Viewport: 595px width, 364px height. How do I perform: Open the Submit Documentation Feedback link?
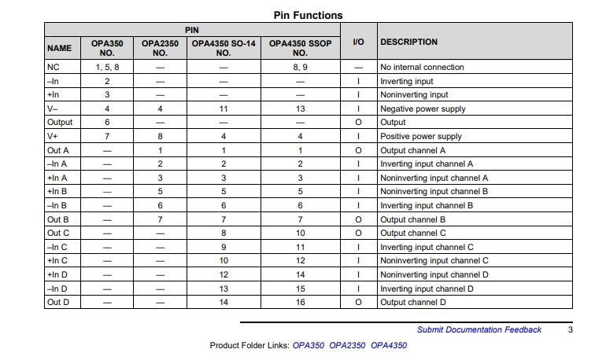pos(479,329)
